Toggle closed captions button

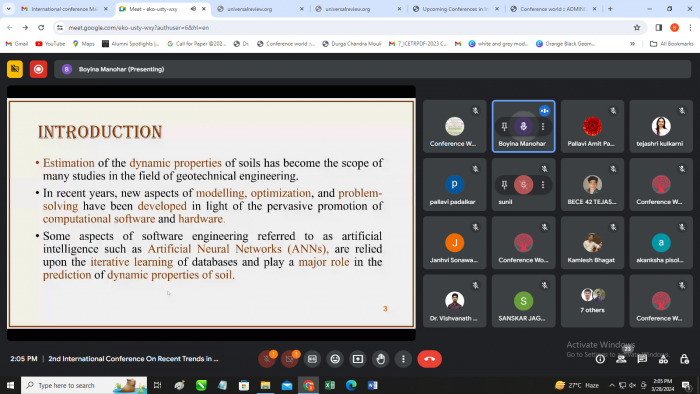(312, 359)
